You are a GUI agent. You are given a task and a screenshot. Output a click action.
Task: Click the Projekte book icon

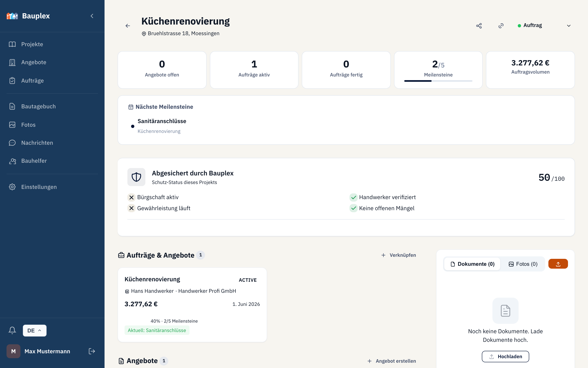tap(12, 44)
